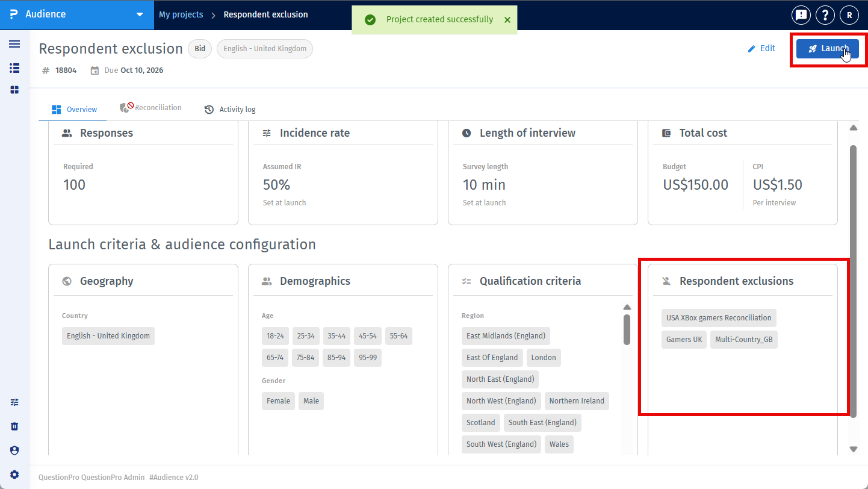Viewport: 868px width, 489px height.
Task: Open the help question mark icon
Action: click(825, 15)
